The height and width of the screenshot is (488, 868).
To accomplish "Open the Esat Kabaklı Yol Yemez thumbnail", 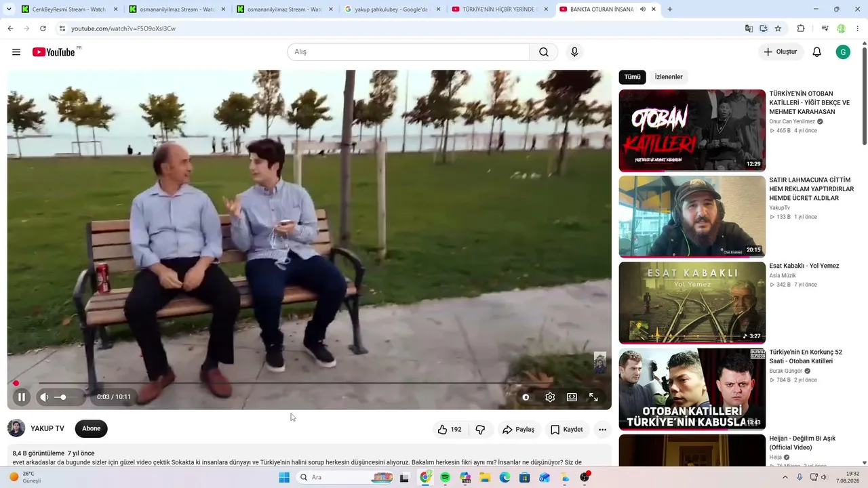I will (692, 303).
